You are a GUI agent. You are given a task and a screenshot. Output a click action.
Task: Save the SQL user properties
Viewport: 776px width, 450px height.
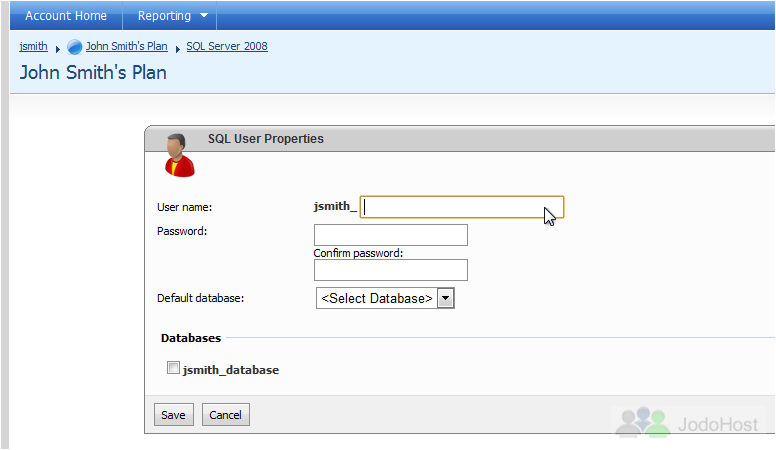point(173,415)
